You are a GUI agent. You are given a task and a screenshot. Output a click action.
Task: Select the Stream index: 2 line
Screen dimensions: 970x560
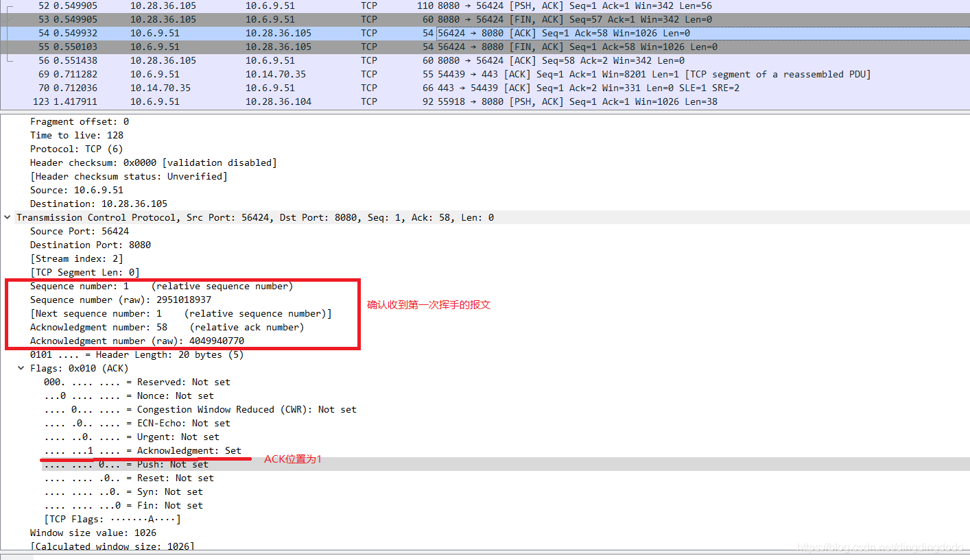[77, 258]
